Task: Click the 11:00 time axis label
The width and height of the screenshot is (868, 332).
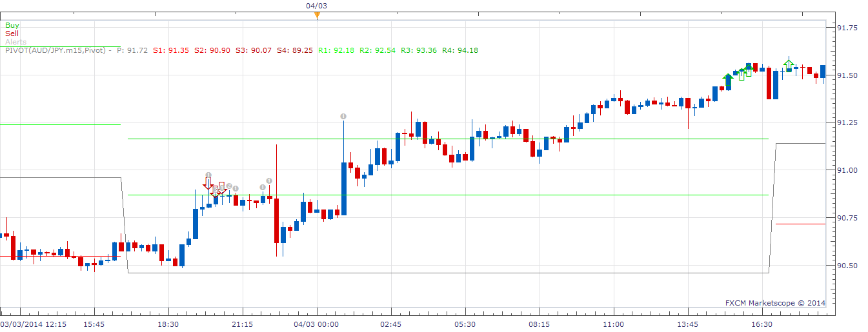Action: point(613,324)
